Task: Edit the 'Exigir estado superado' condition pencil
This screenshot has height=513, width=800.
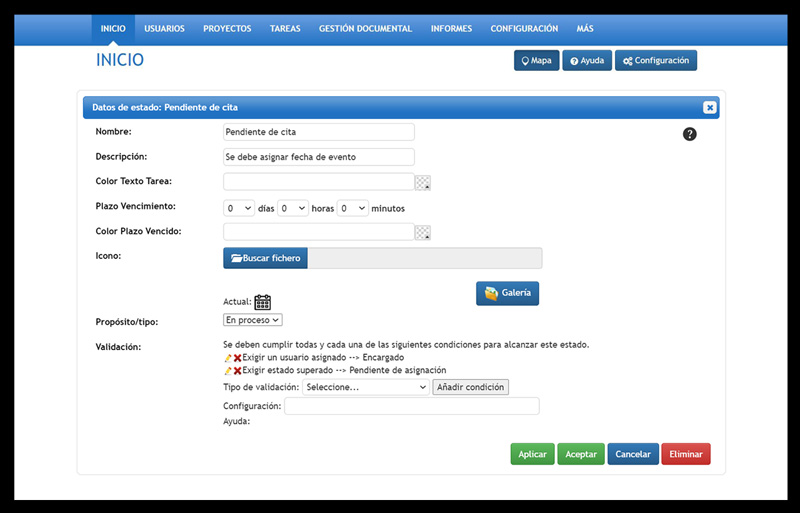Action: [228, 370]
